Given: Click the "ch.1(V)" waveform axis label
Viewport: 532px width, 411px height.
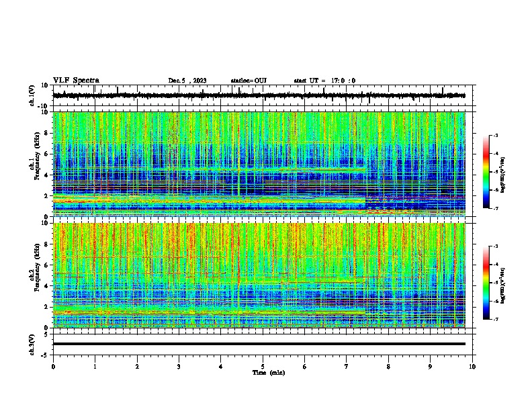Looking at the screenshot, I should (32, 95).
